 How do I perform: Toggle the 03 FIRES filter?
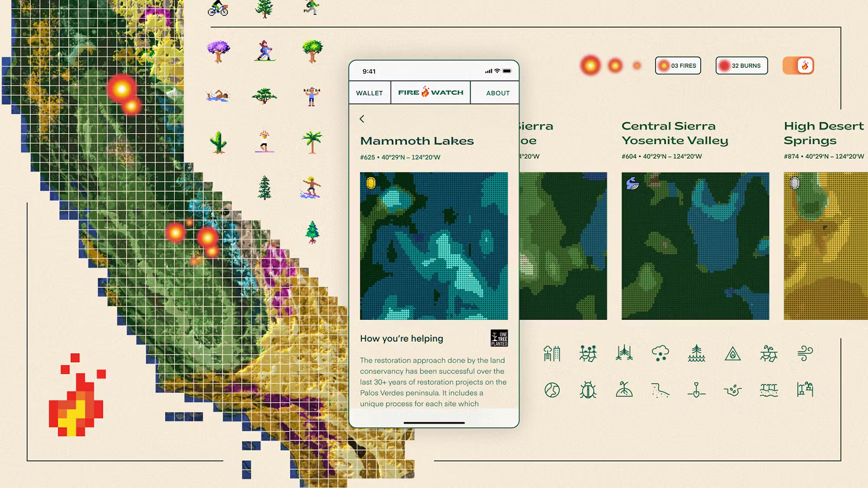[678, 66]
